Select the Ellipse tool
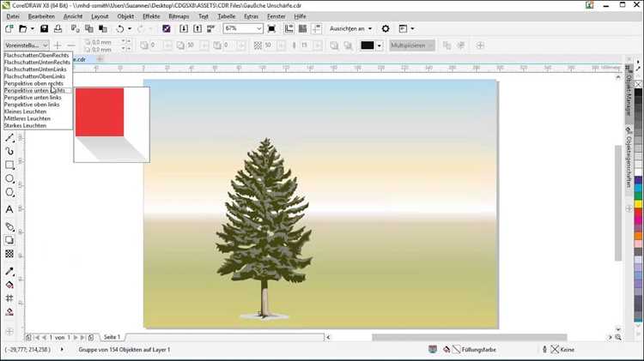644x361 pixels. tap(9, 179)
